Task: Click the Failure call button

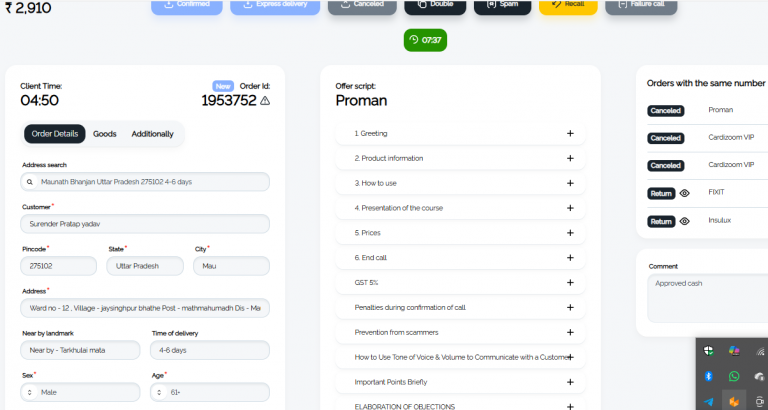Action: pos(641,6)
